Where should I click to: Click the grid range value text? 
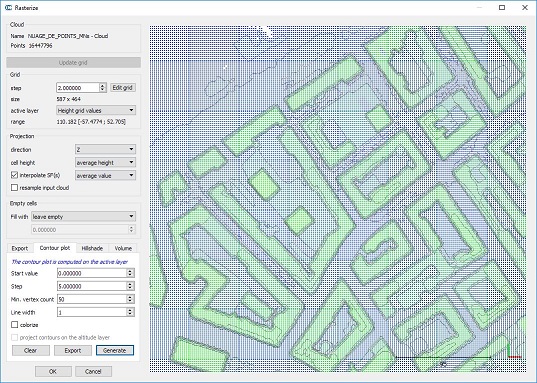click(91, 122)
